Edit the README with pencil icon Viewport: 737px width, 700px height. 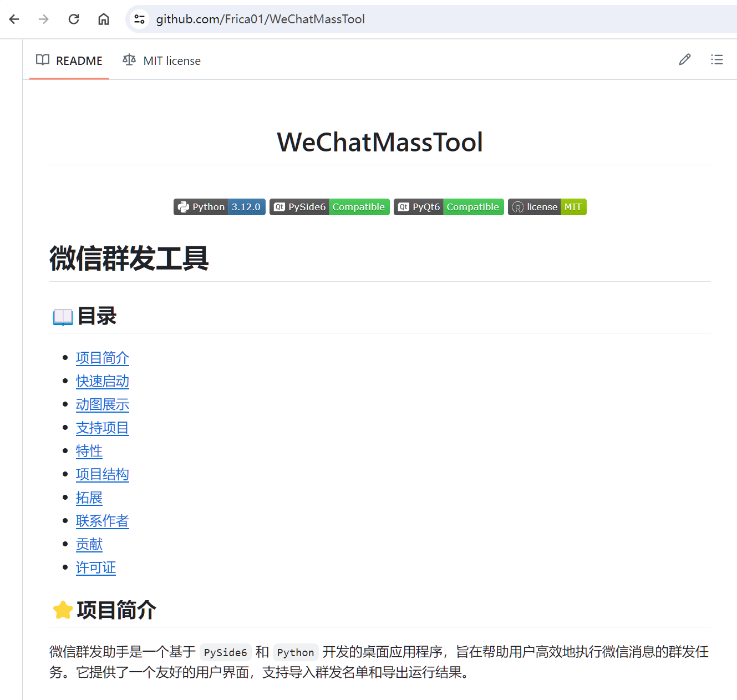click(685, 59)
